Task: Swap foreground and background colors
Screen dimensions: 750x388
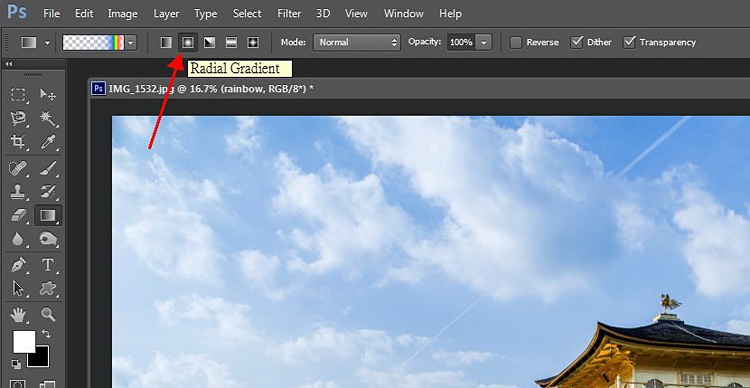Action: [46, 333]
